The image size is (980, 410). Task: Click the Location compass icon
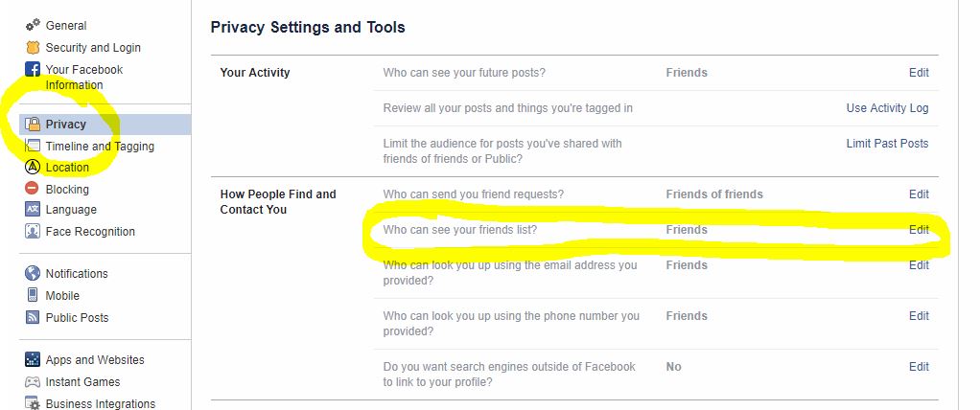click(33, 167)
